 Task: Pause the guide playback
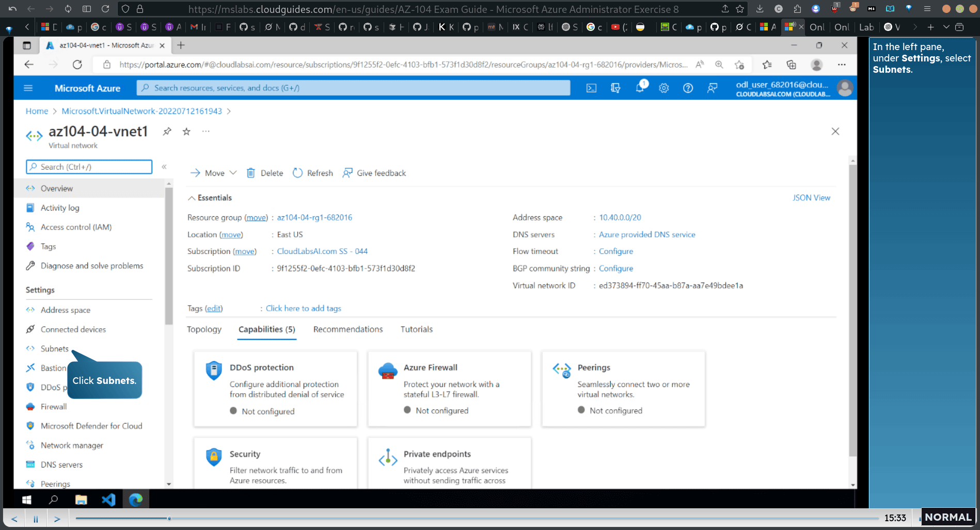click(x=36, y=519)
